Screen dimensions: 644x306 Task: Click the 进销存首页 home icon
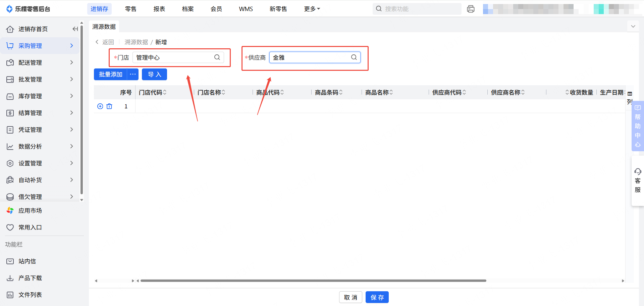click(10, 29)
